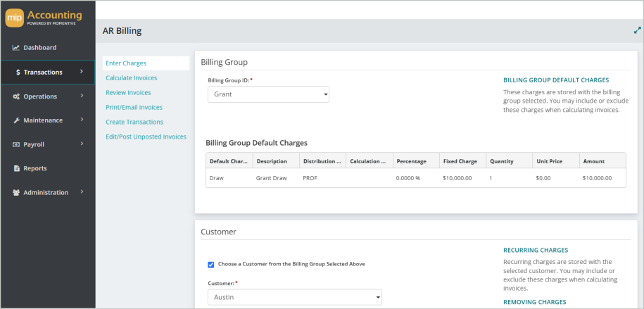Expand AR Billing panel to fullscreen
The width and height of the screenshot is (644, 309).
(637, 30)
